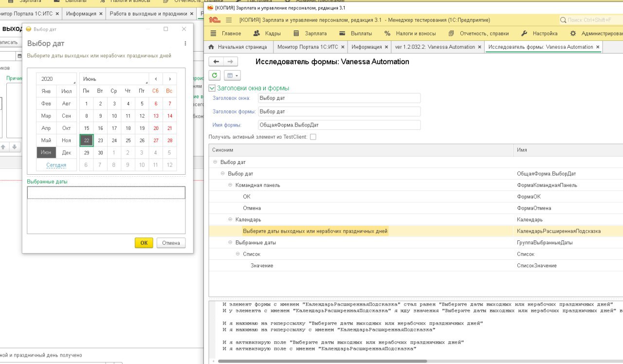Open the table view dropdown next to refresh
This screenshot has width=623, height=364.
pos(232,75)
